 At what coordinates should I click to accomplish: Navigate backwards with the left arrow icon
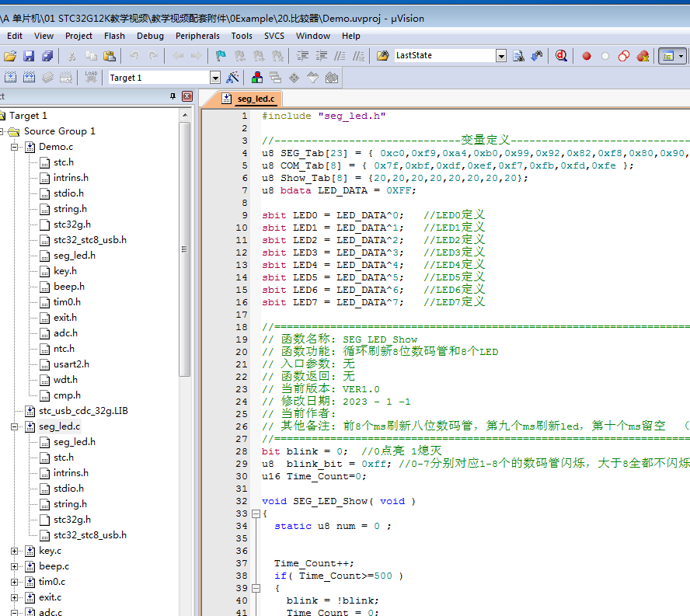[x=178, y=56]
